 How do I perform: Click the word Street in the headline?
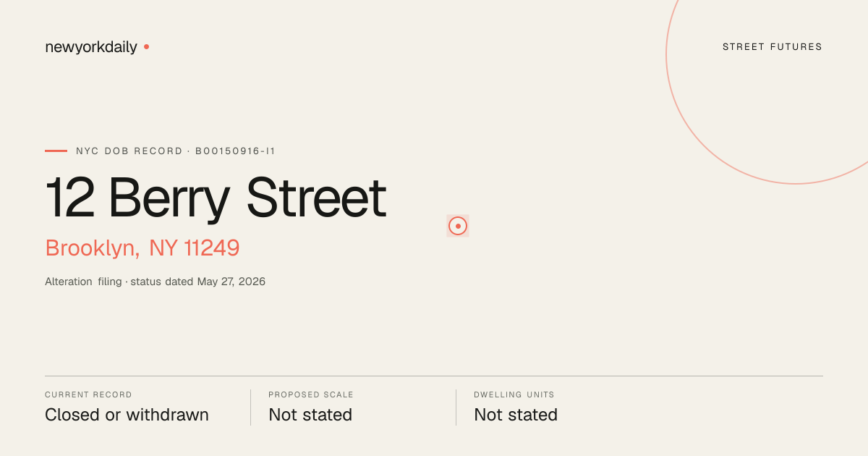[x=316, y=198]
